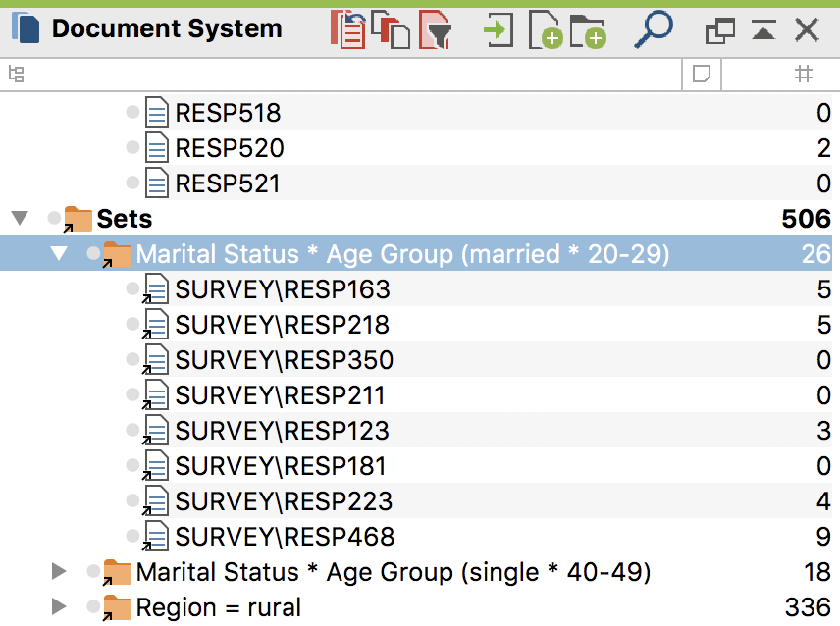Activate document RESP521 via its circle

[132, 183]
